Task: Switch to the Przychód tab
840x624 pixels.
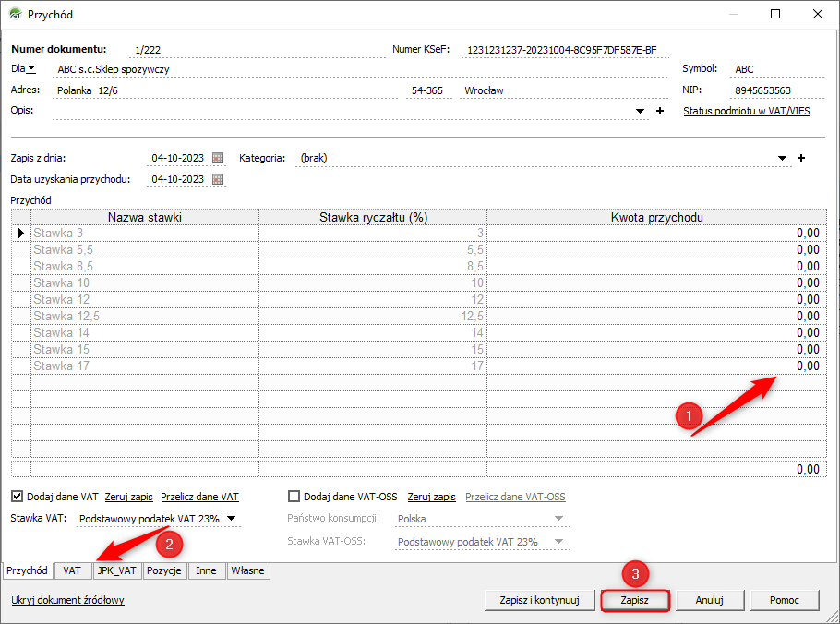Action: tap(28, 571)
